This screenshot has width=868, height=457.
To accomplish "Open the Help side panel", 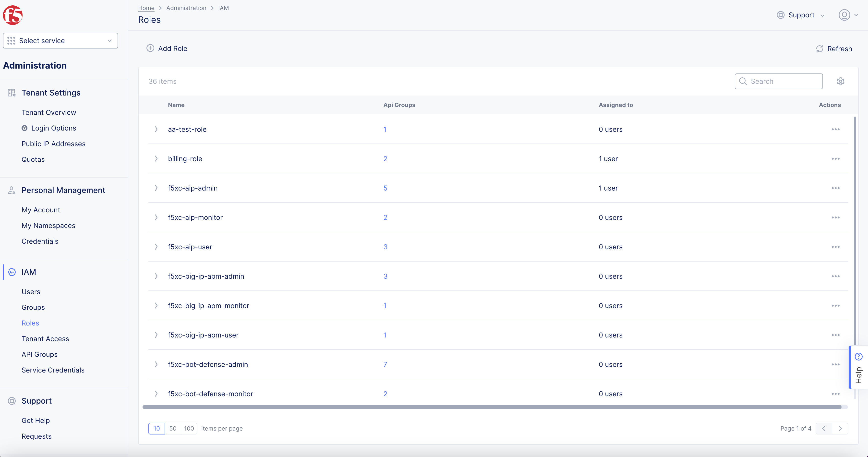I will pyautogui.click(x=858, y=367).
